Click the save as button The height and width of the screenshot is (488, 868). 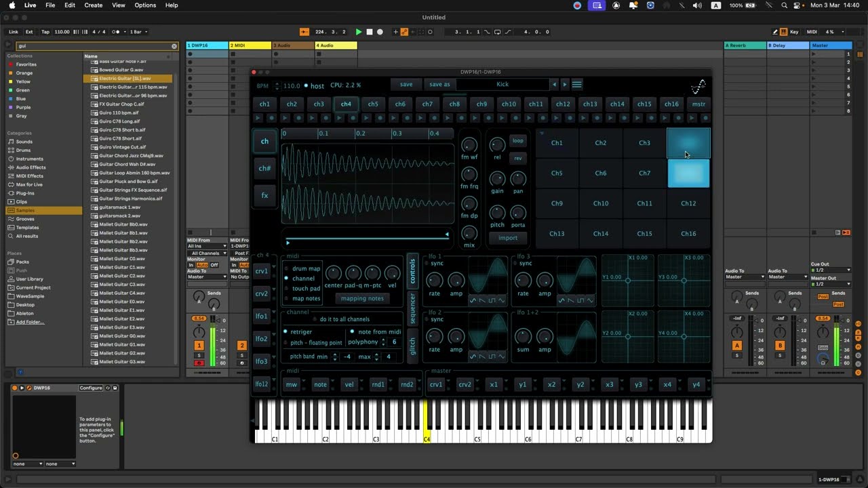[x=439, y=85]
